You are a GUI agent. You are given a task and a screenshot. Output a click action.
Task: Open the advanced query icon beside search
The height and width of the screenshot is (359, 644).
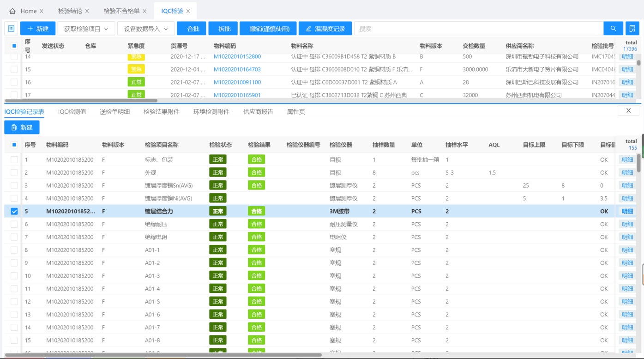click(x=632, y=29)
